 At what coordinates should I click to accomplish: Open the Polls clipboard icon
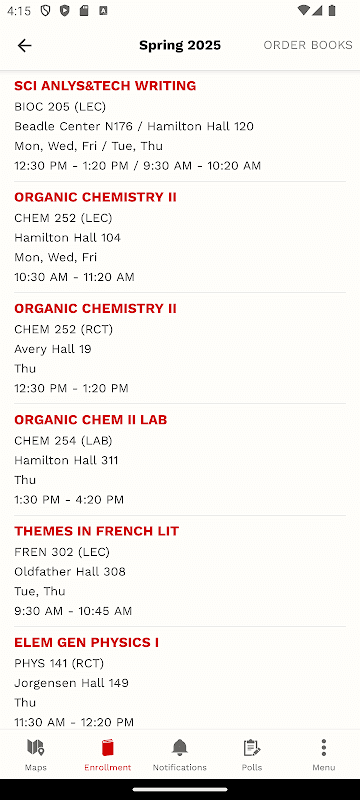(x=252, y=748)
